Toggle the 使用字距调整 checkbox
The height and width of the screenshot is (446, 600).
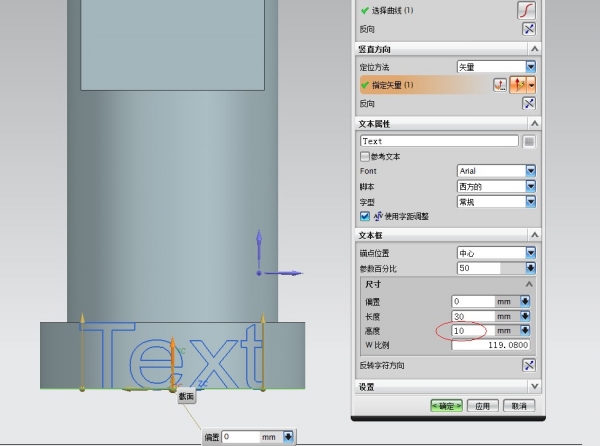(x=365, y=216)
